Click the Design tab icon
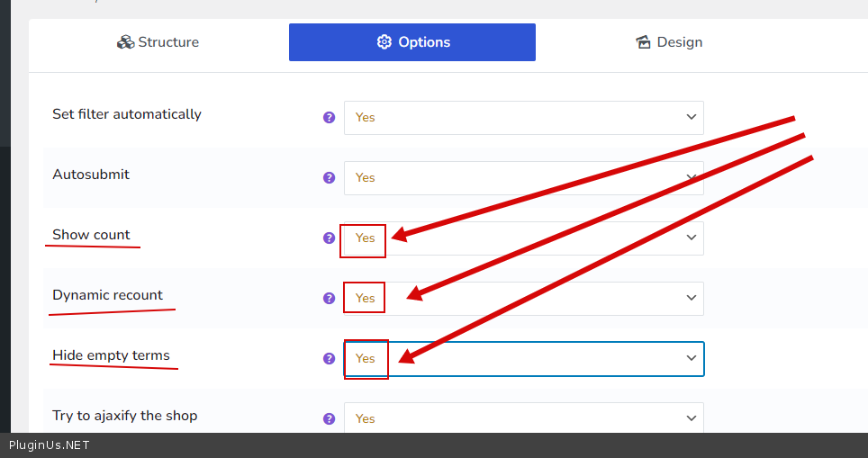 643,42
